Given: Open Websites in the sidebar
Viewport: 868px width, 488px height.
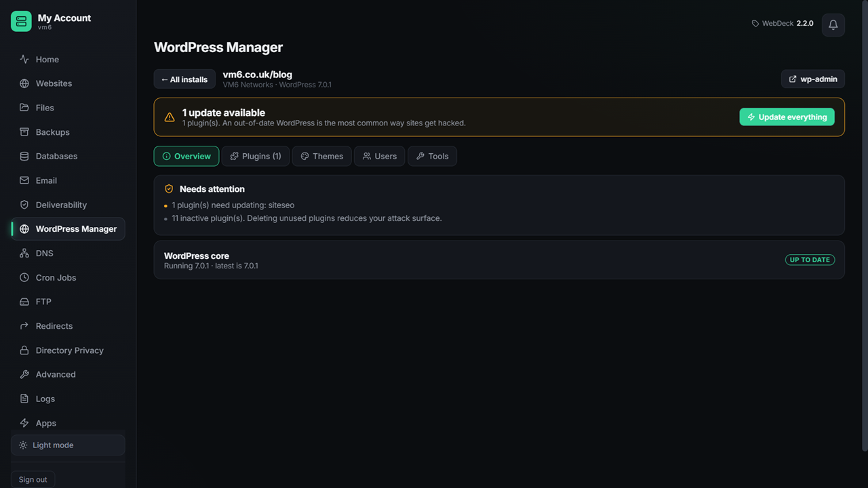Looking at the screenshot, I should [68, 83].
